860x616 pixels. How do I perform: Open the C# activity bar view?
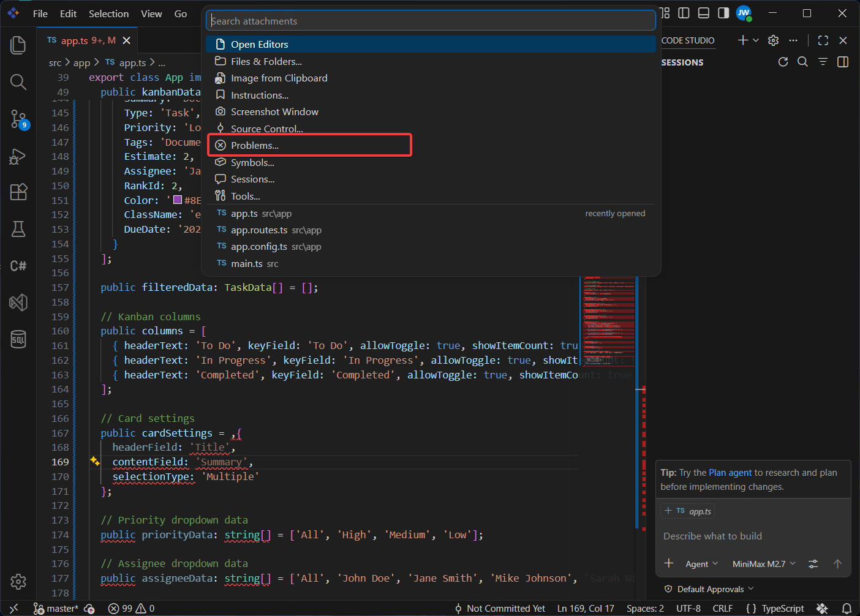tap(18, 266)
